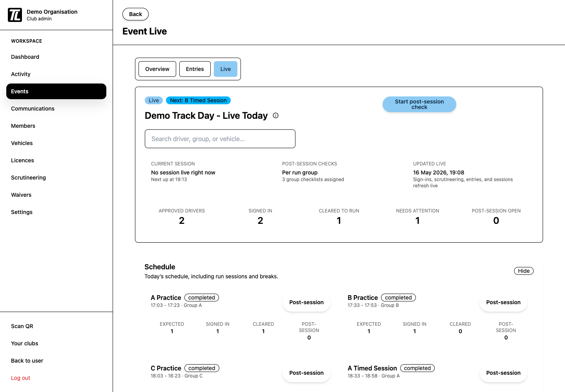Click '16 May 2026, 19:08' timestamp
Image resolution: width=565 pixels, height=392 pixels.
pyautogui.click(x=439, y=172)
